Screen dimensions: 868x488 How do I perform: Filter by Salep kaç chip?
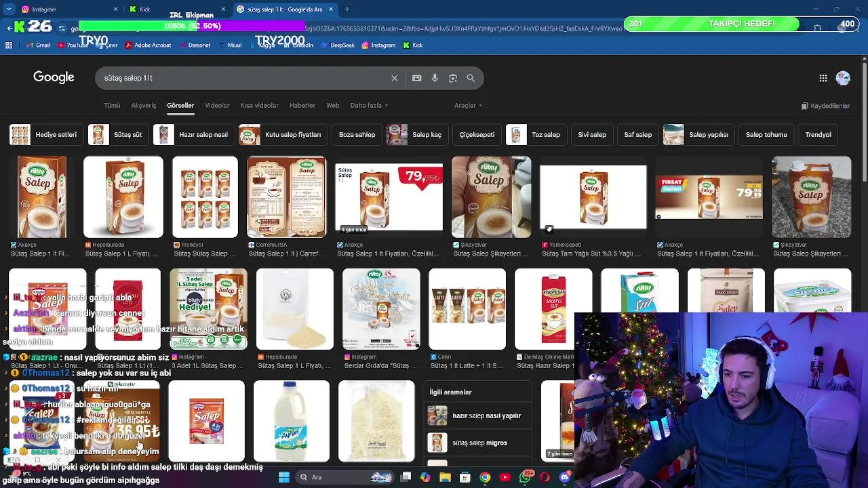click(x=417, y=134)
